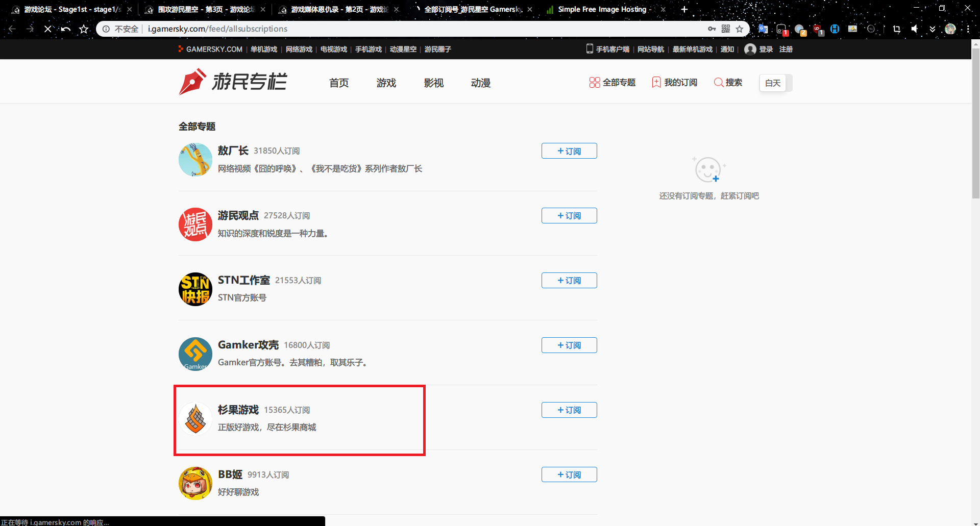Open the saved passwords key icon
The height and width of the screenshot is (526, 980).
[x=712, y=29]
